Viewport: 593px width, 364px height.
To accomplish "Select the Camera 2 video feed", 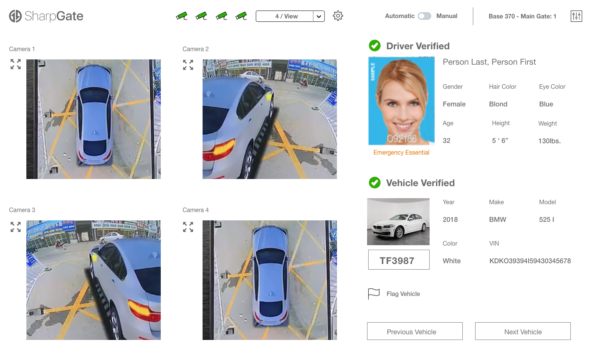I will pos(270,119).
